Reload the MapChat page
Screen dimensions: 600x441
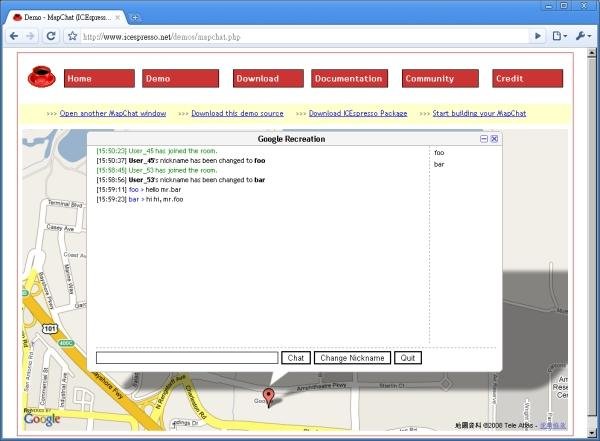coord(51,36)
